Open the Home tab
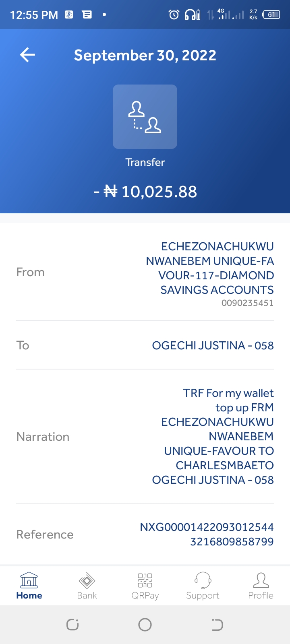290x644 pixels. [29, 586]
